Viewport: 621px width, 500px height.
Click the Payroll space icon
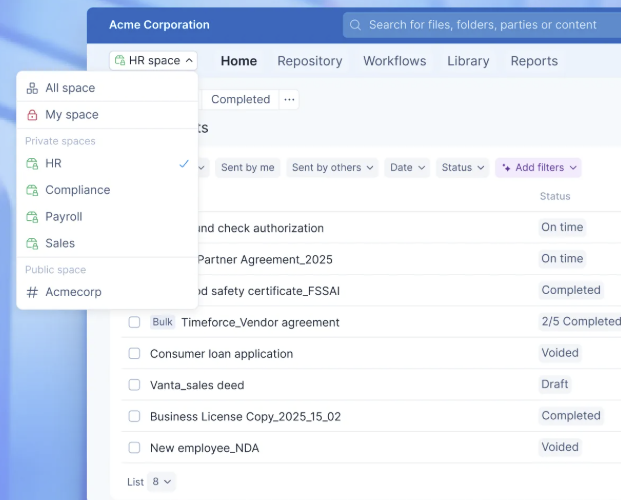tap(32, 217)
